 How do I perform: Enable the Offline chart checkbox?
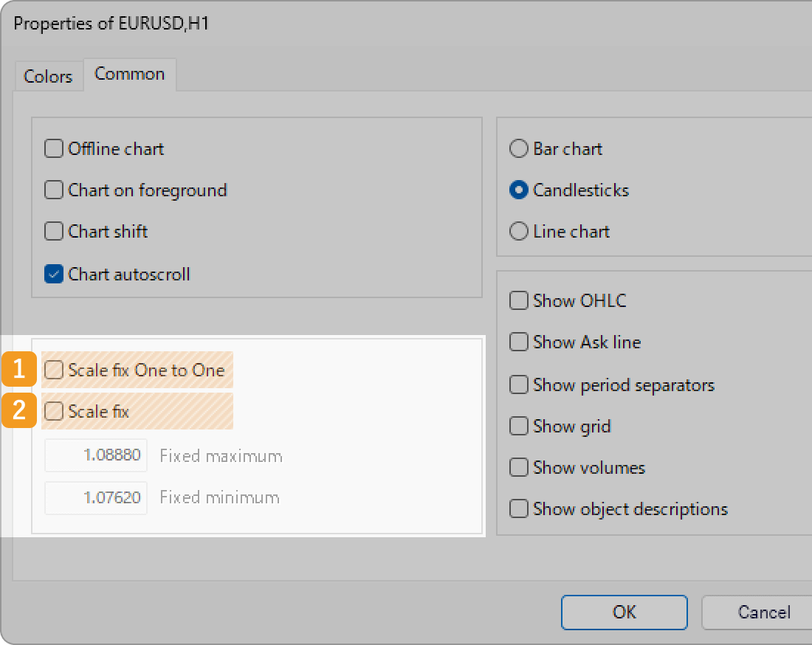coord(54,149)
